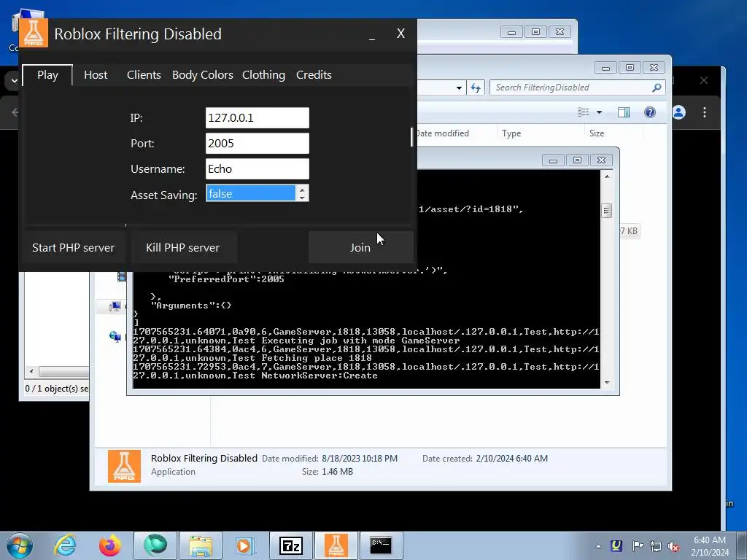
Task: Open the green globe browser taskbar icon
Action: [155, 545]
